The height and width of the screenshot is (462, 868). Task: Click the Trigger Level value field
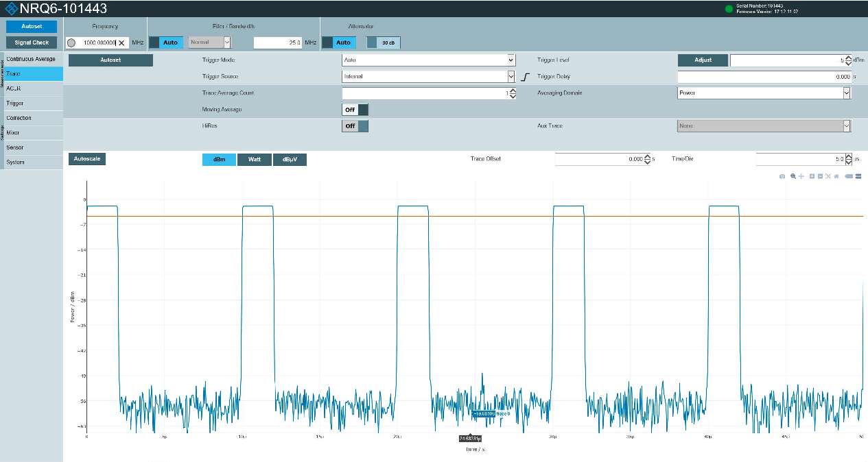[788, 60]
